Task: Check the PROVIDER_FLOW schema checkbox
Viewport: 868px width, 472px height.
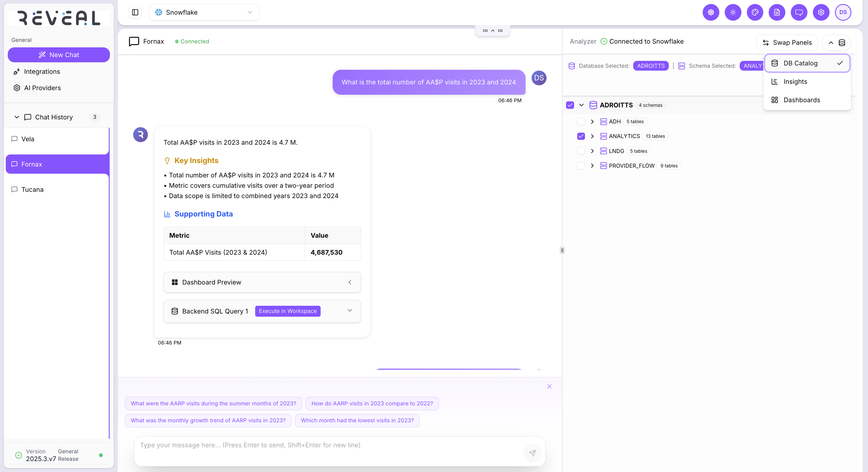Action: click(x=581, y=166)
